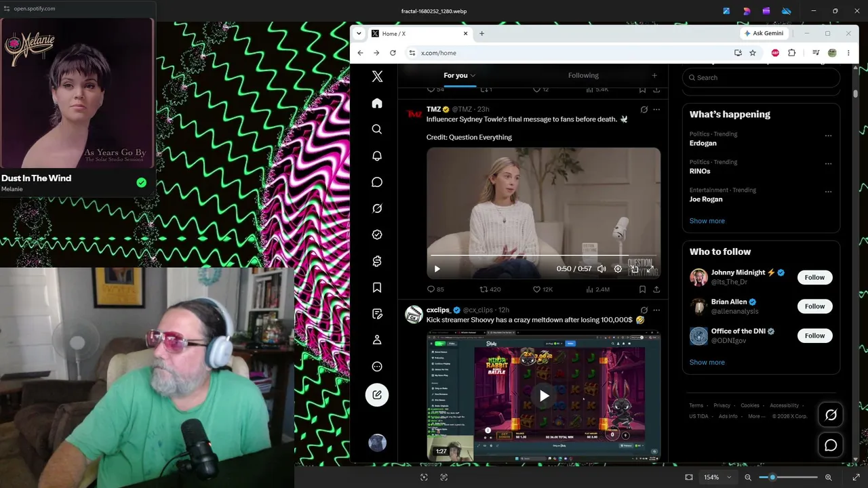Follow Johnny Midnight

point(814,277)
